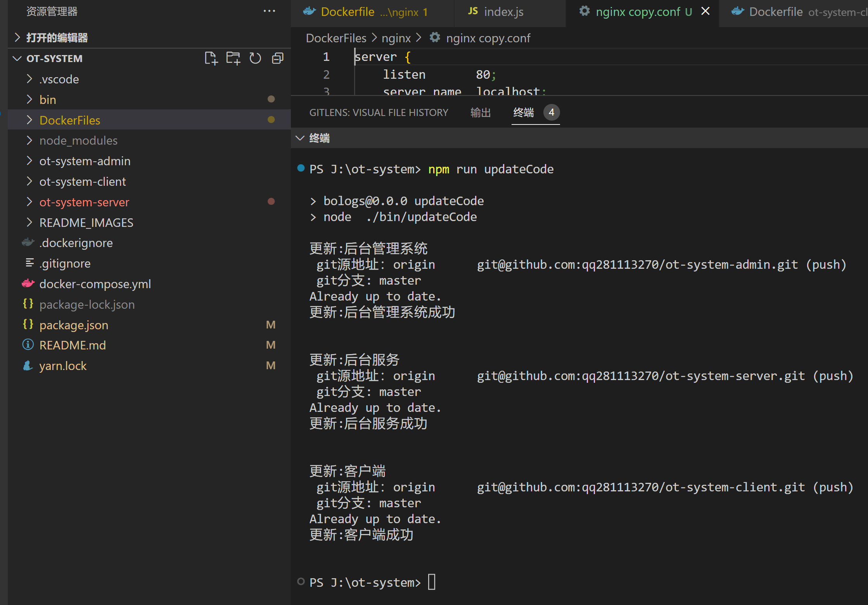This screenshot has height=605, width=868.
Task: Open GitLens Visual File History tab
Action: (x=379, y=112)
